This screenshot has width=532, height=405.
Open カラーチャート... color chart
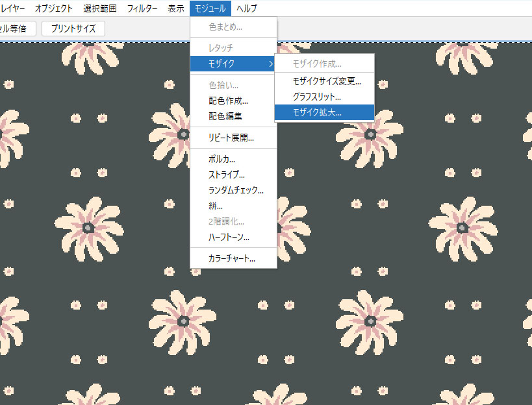coord(231,258)
